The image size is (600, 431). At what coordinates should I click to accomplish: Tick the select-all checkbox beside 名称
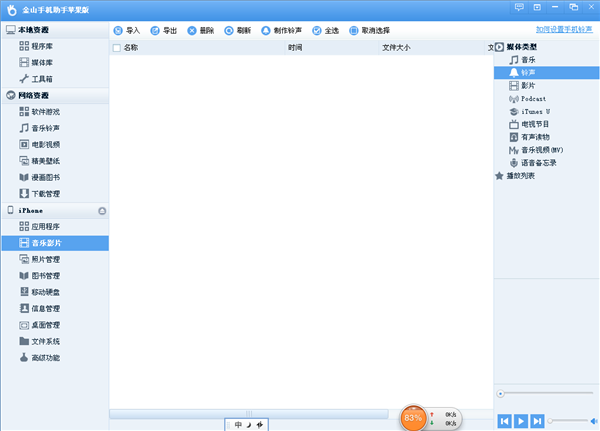click(117, 48)
